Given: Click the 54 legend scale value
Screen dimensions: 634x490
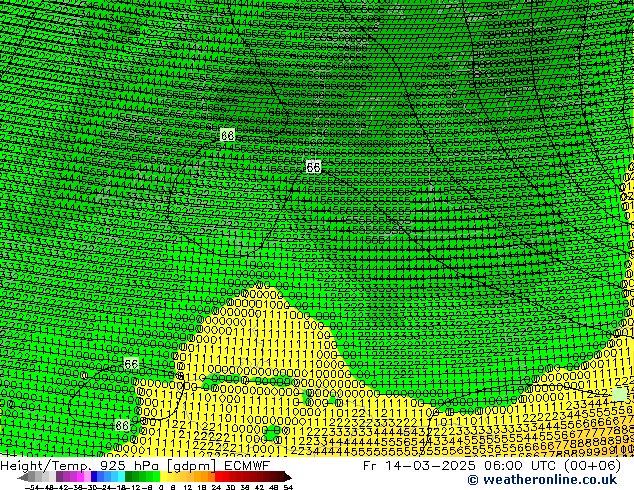Looking at the screenshot, I should tap(288, 487).
